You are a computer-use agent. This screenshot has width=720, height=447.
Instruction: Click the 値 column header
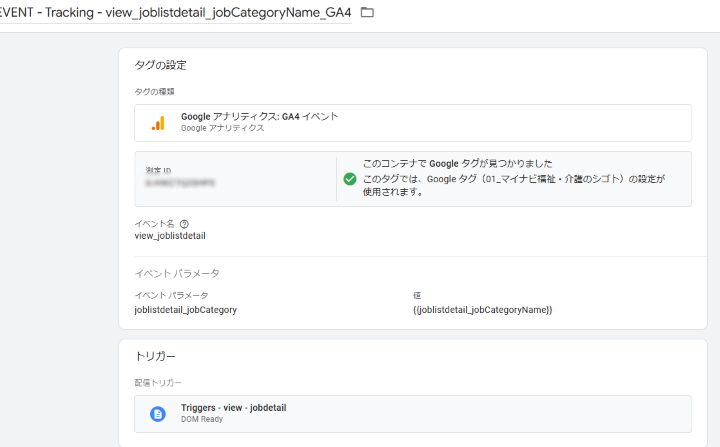417,295
